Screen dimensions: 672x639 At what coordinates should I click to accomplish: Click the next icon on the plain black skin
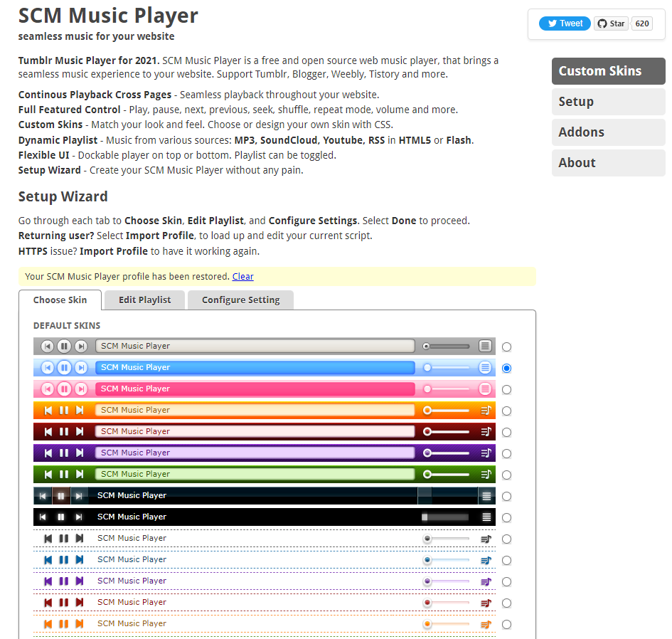[79, 517]
